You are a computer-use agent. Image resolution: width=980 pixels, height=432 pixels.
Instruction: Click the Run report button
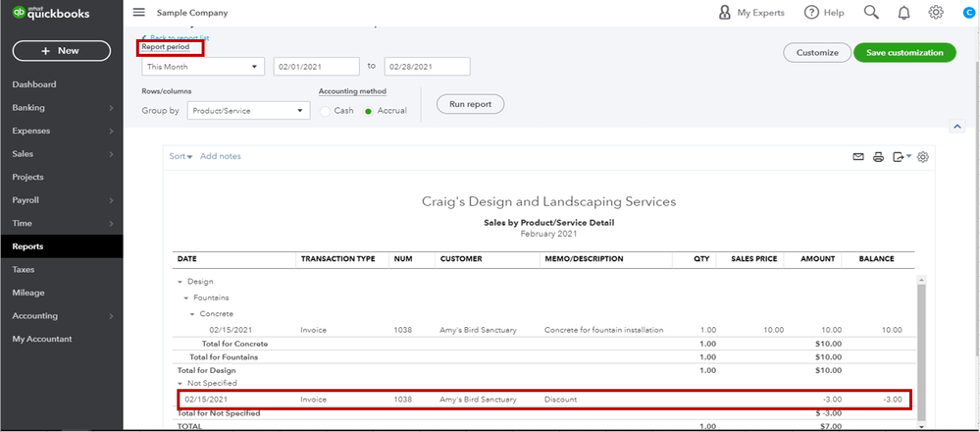coord(470,104)
